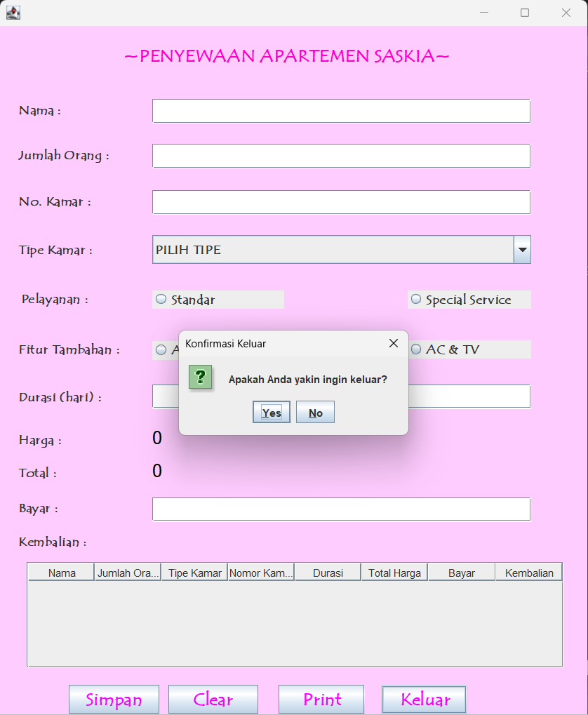Click the Nama text field
The image size is (588, 715).
coord(341,111)
